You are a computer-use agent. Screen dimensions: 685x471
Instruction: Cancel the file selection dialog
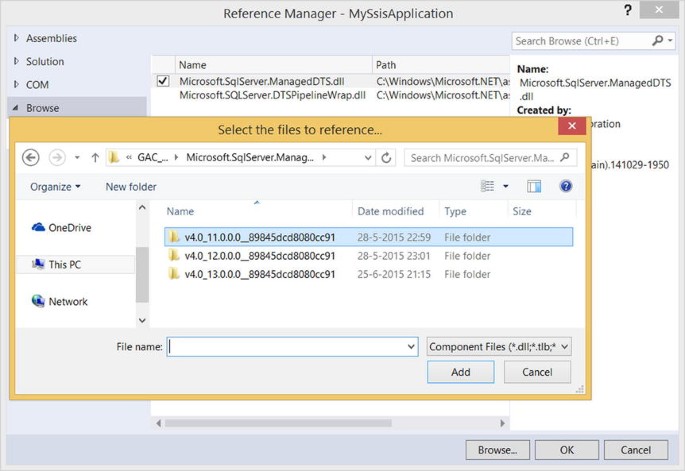pyautogui.click(x=537, y=372)
